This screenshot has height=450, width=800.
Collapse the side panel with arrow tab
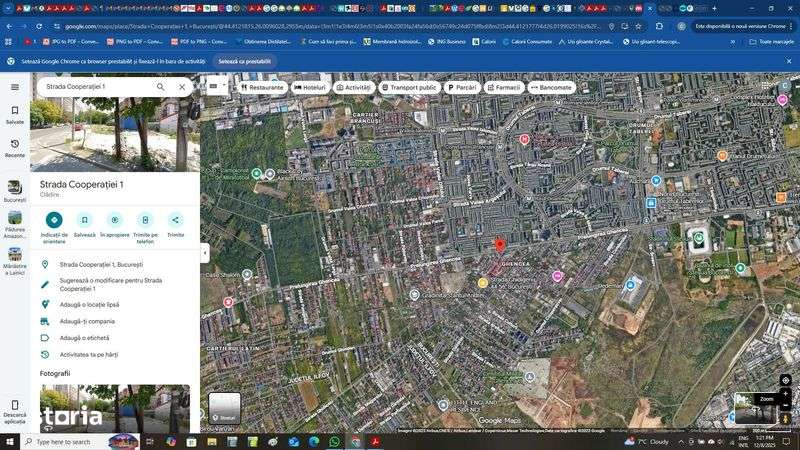[x=205, y=252]
